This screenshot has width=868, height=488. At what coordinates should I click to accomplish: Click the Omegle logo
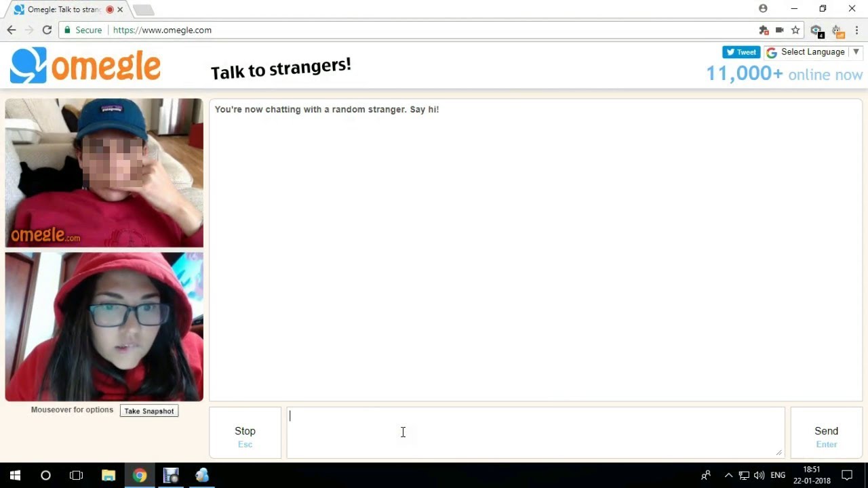point(85,66)
